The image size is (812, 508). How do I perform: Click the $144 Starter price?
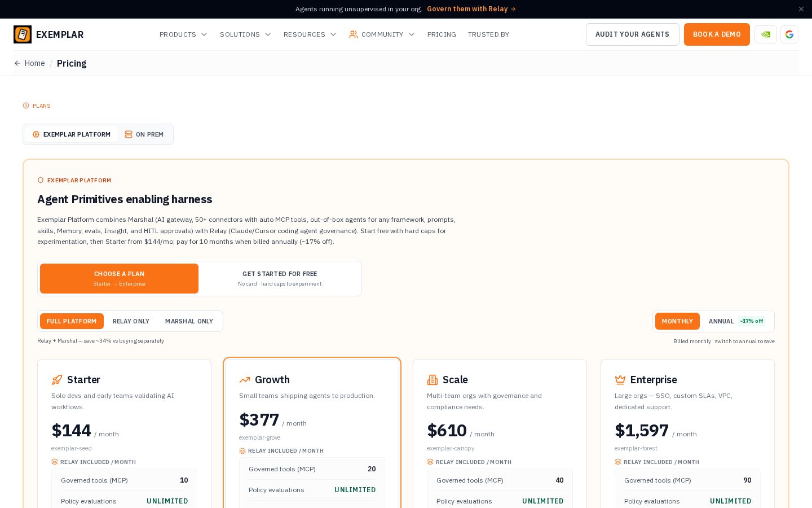click(71, 431)
